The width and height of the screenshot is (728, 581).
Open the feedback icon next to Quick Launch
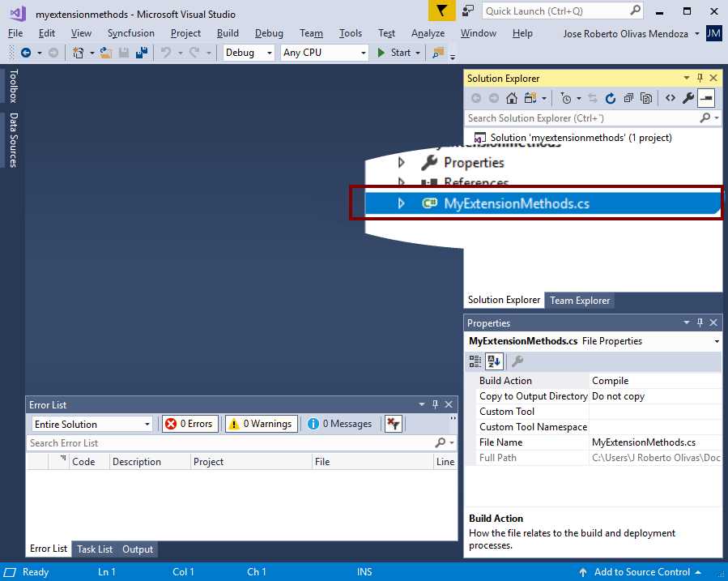[x=468, y=11]
